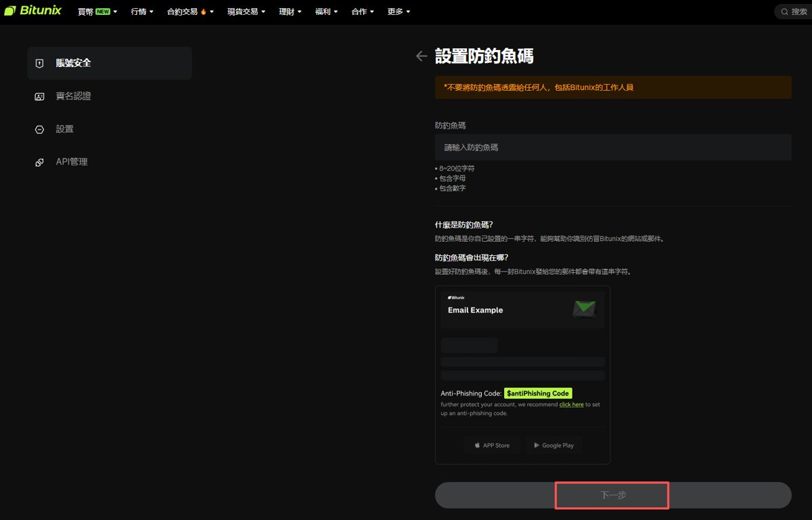Click the API管理 link icon
Viewport: 812px width, 520px height.
point(39,162)
